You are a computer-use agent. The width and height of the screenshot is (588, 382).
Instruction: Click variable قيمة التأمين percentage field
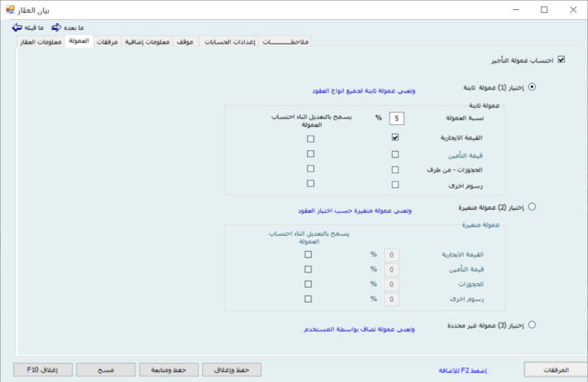[391, 269]
